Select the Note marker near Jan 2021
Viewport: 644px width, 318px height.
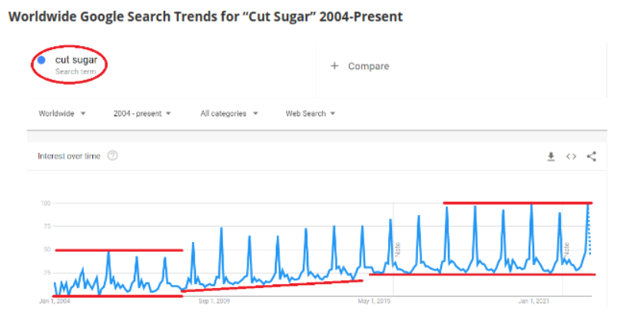click(x=566, y=250)
